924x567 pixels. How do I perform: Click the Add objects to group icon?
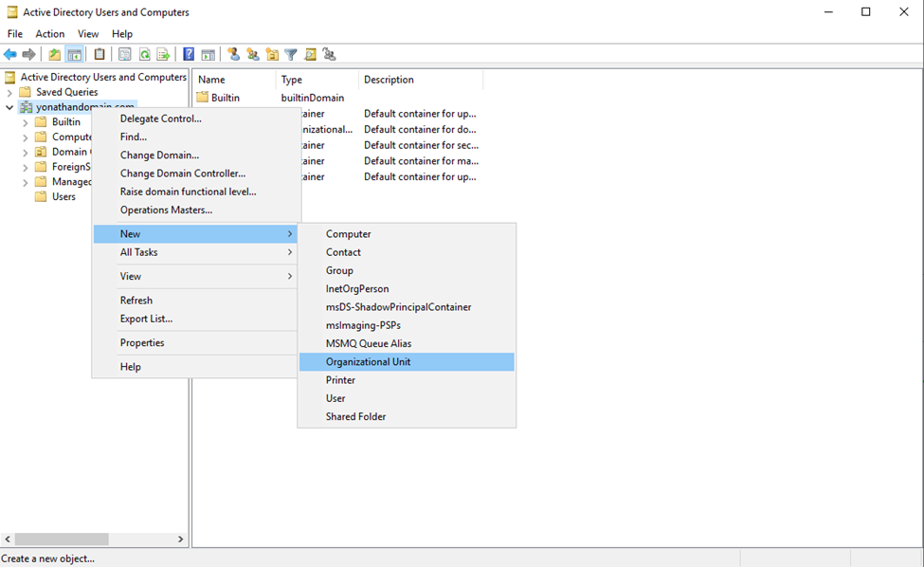pos(330,55)
